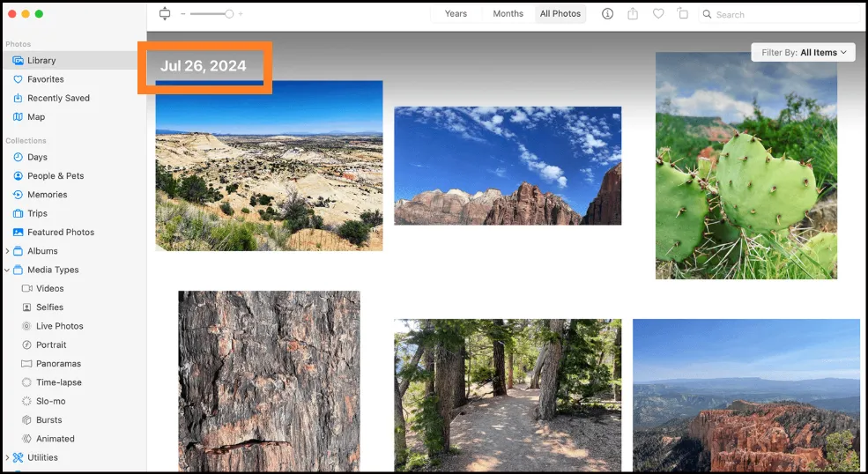Select the Videos camera icon
The width and height of the screenshot is (868, 474).
(x=26, y=288)
